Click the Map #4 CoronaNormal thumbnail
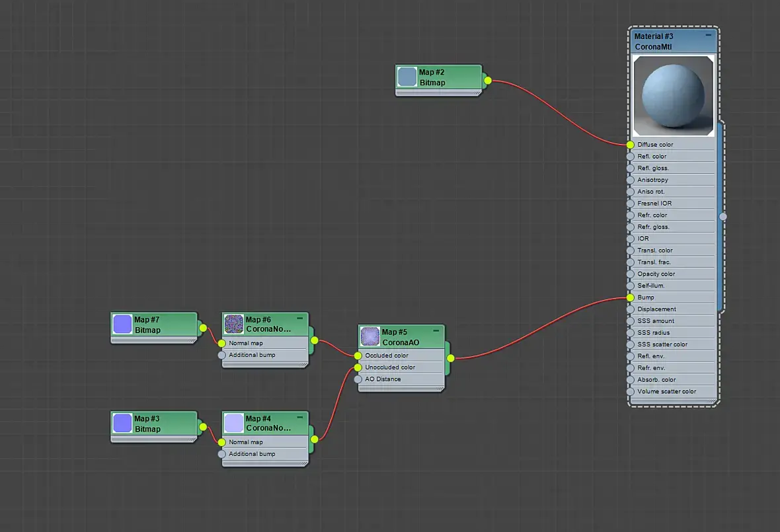The height and width of the screenshot is (532, 780). 234,422
